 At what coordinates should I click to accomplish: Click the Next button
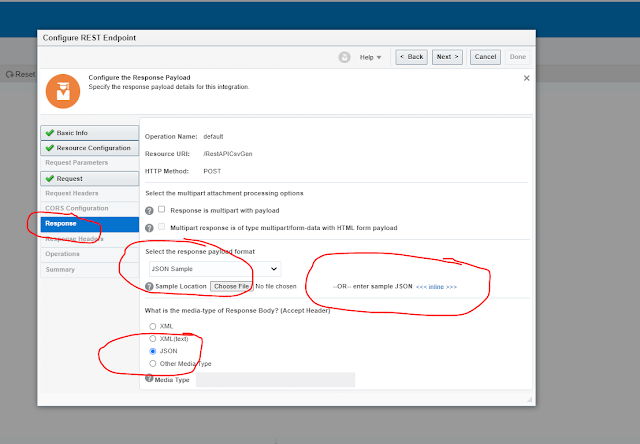pos(447,57)
